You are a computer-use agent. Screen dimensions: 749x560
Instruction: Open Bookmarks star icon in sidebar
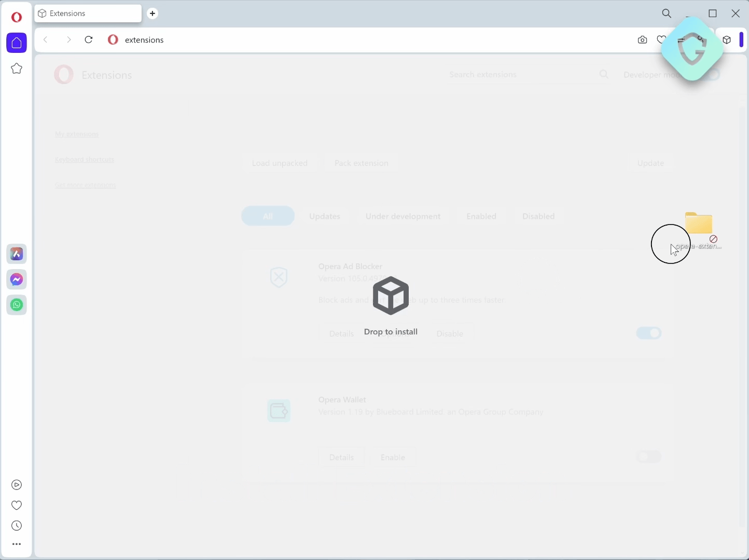17,69
